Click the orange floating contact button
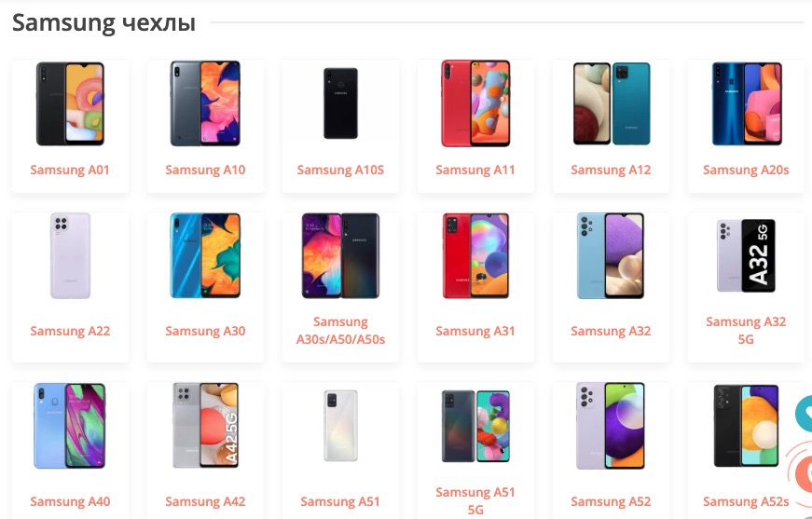 pyautogui.click(x=803, y=473)
